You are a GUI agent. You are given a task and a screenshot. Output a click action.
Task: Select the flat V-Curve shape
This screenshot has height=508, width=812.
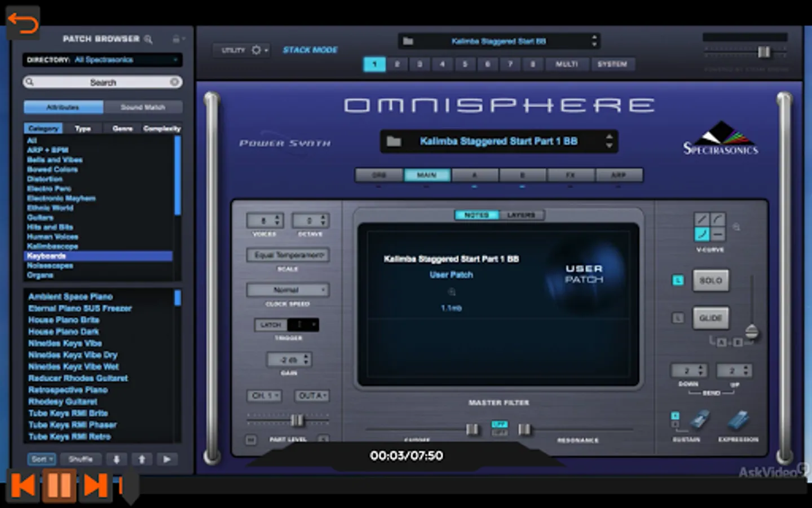coord(717,234)
